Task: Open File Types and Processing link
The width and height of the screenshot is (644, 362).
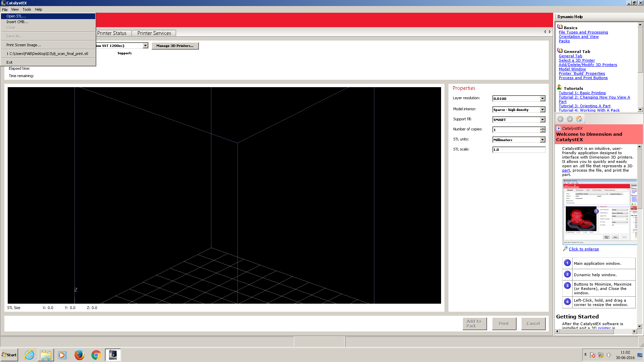Action: tap(583, 32)
